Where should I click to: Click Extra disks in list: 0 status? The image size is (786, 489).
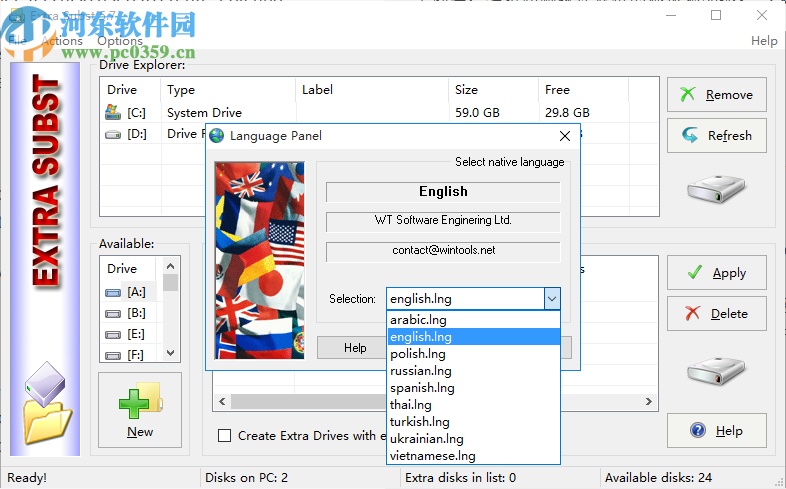(x=460, y=477)
